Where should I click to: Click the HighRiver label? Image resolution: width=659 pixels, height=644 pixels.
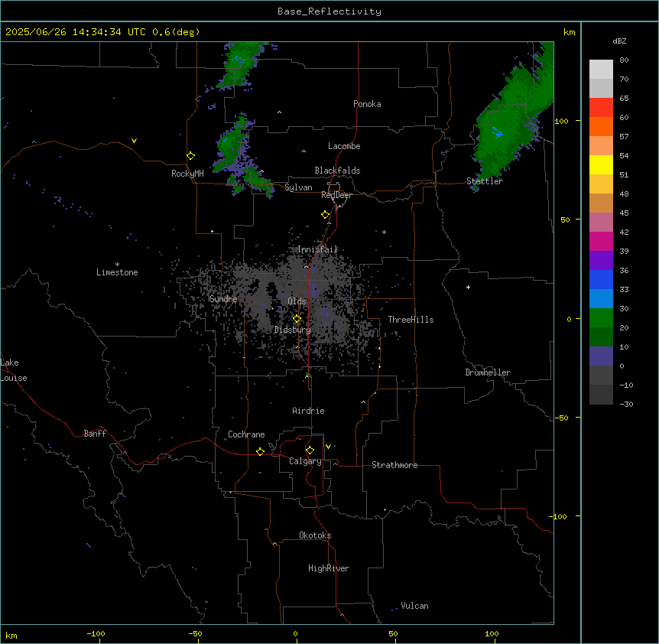[x=329, y=568]
